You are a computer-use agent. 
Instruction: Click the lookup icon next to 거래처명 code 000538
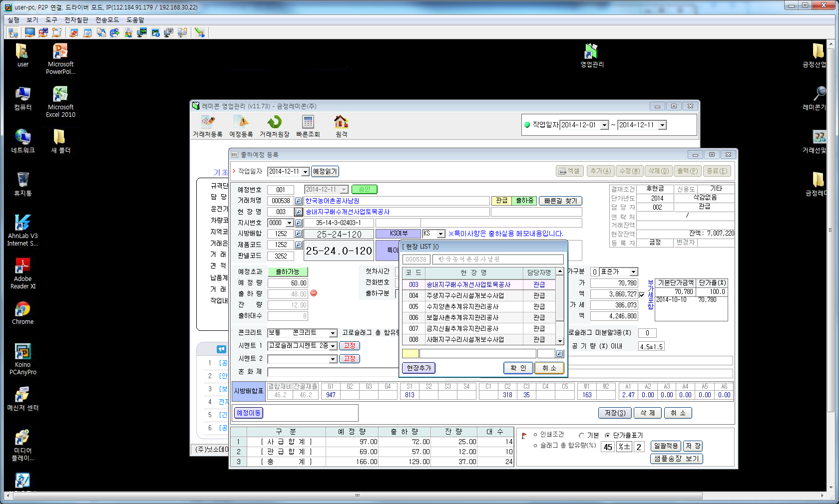point(299,201)
